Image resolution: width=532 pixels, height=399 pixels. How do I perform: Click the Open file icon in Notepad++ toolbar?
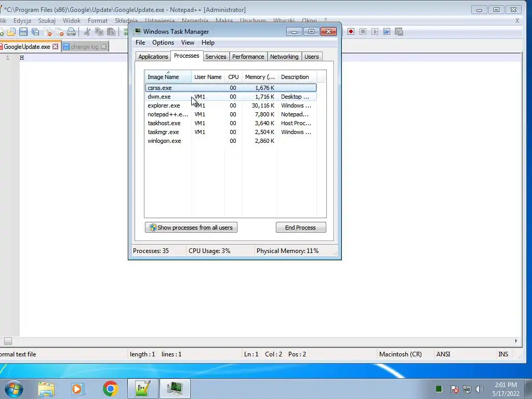pos(11,32)
